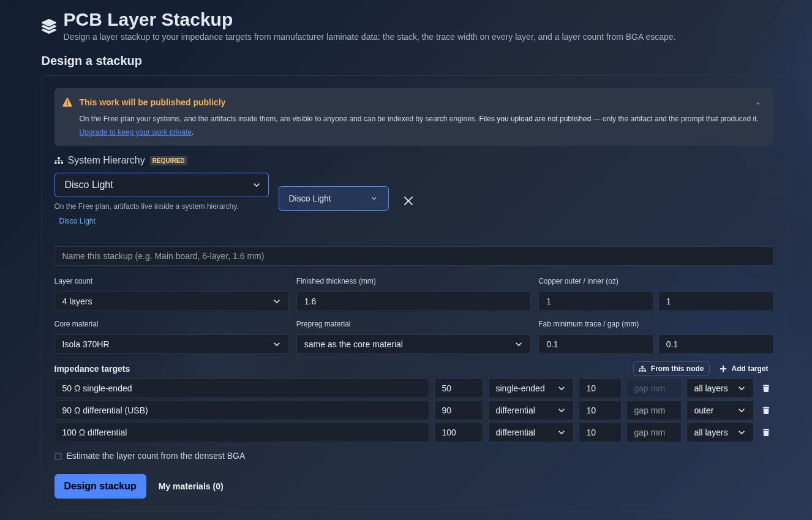Open the Core material dropdown

pos(171,344)
